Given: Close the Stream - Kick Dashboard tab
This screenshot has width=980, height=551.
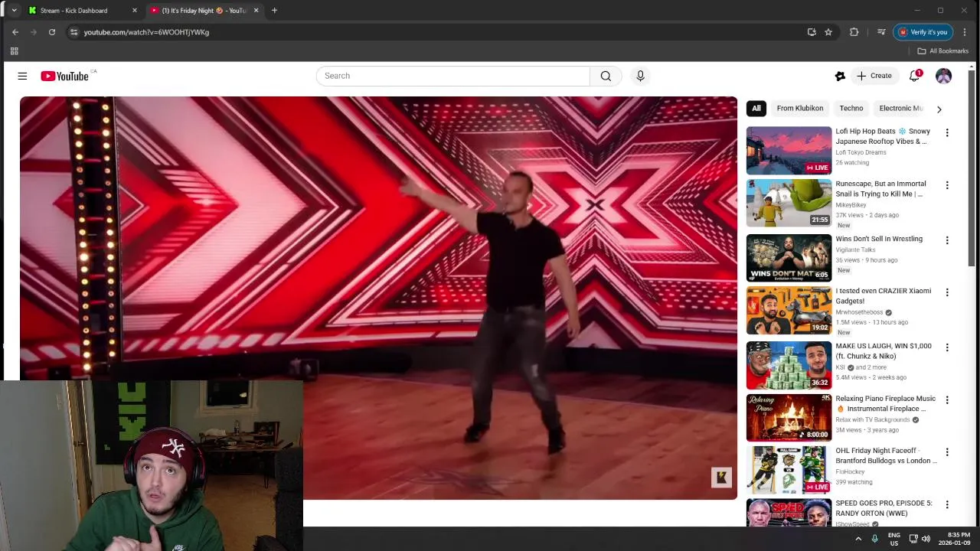Looking at the screenshot, I should [135, 11].
